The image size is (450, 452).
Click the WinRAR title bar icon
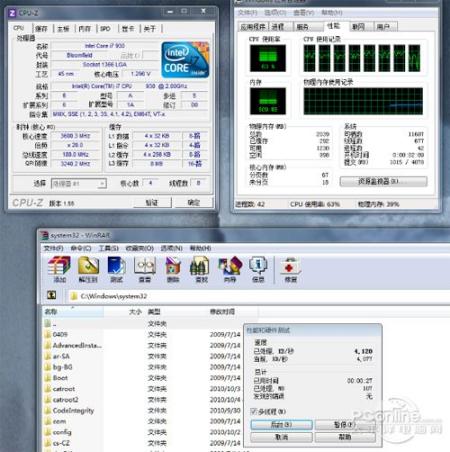point(44,235)
